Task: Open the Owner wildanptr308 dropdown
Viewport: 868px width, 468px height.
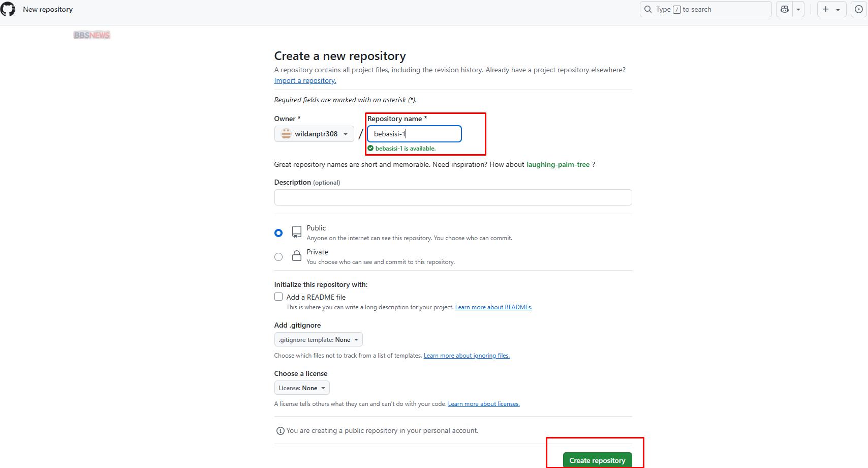Action: [x=314, y=134]
